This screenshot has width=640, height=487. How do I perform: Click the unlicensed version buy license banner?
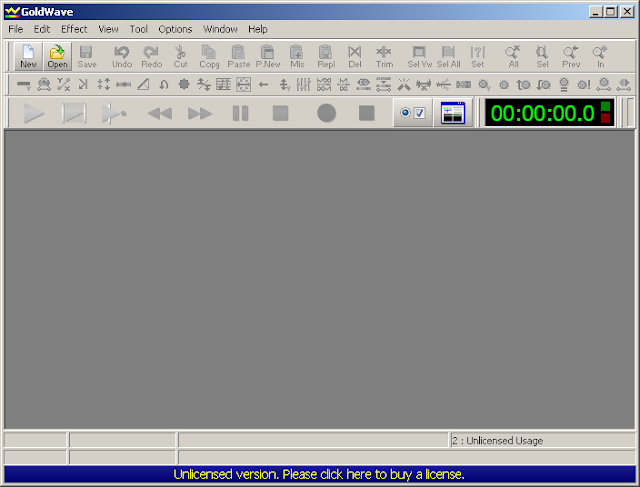point(319,474)
